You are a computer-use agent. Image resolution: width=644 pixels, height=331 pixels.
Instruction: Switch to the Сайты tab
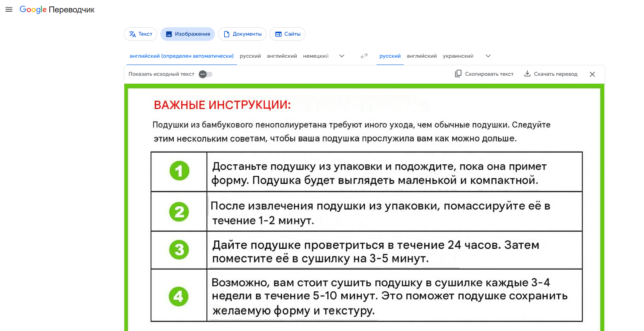pos(288,34)
